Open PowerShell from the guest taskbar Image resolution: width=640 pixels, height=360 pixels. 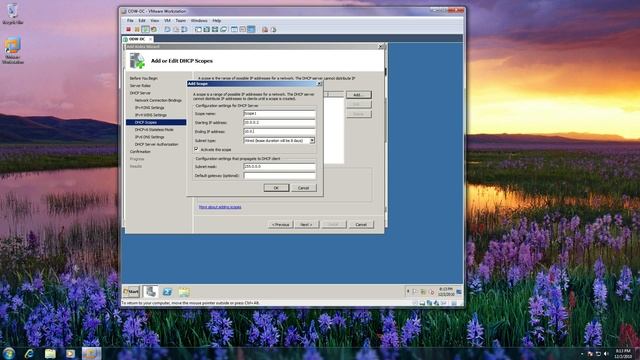tap(167, 292)
